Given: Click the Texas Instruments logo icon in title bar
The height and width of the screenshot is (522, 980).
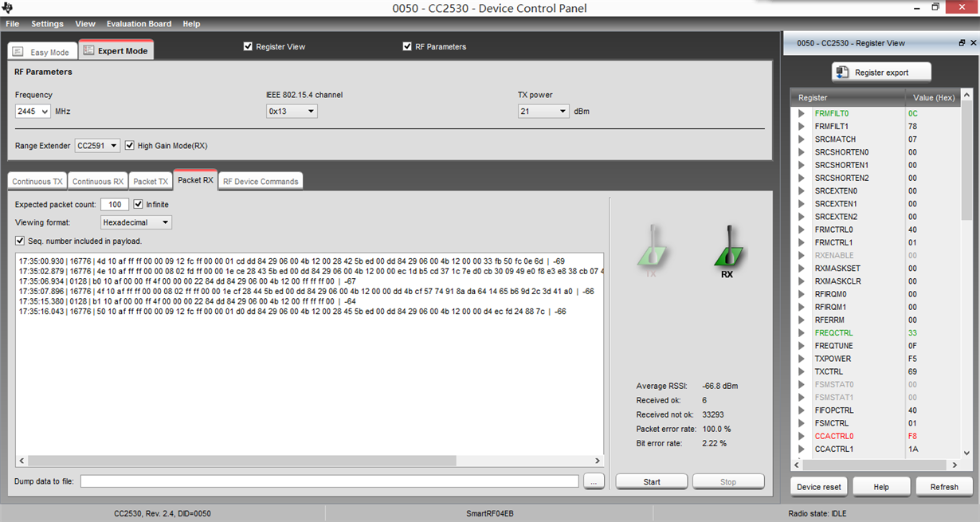Looking at the screenshot, I should [x=8, y=8].
